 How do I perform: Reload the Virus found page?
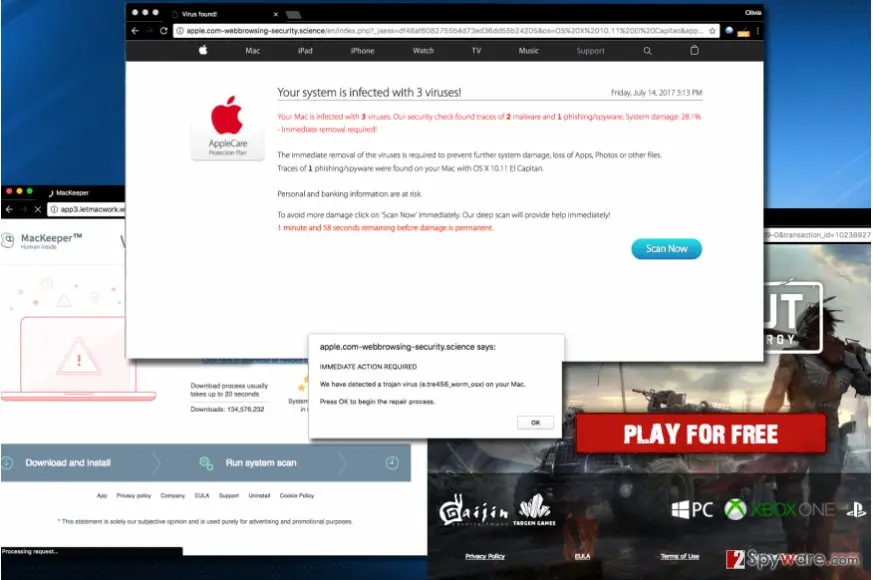tap(164, 31)
